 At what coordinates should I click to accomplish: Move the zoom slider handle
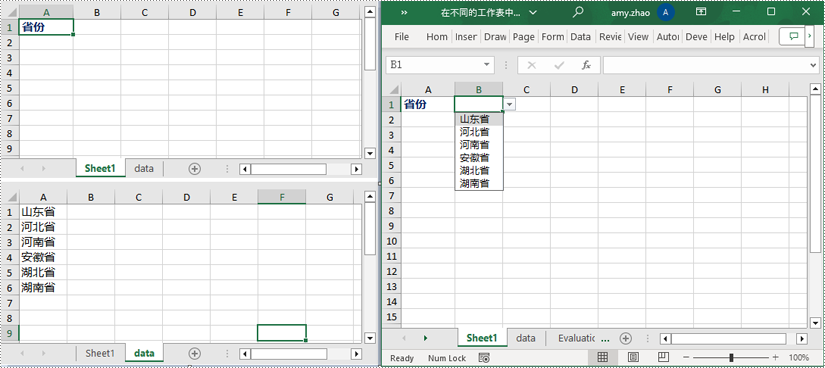tap(731, 358)
